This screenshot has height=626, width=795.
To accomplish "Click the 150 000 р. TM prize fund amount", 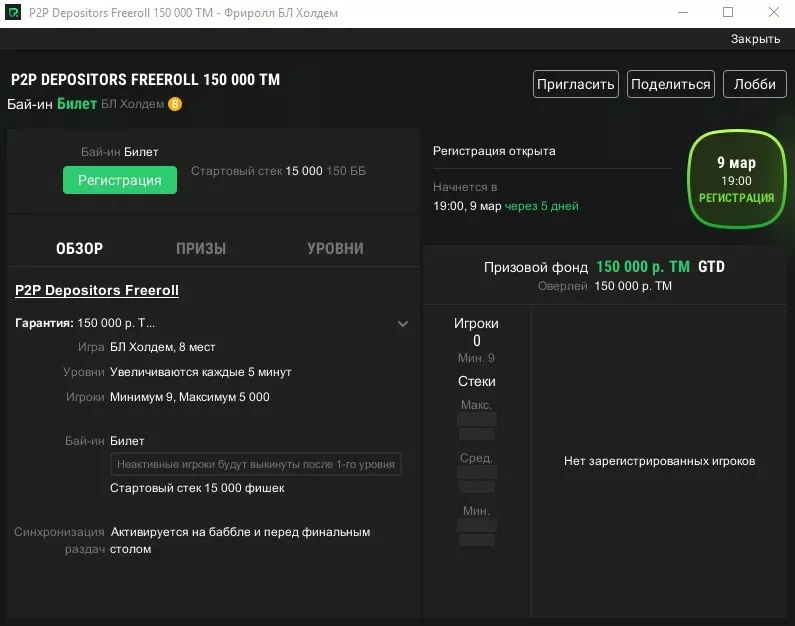I will coord(642,267).
